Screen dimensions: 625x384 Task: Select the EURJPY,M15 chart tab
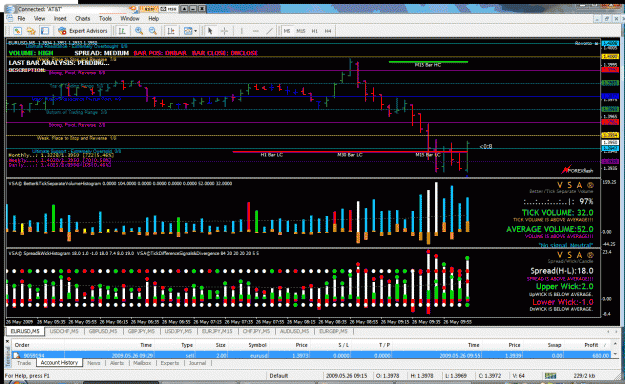pyautogui.click(x=217, y=331)
